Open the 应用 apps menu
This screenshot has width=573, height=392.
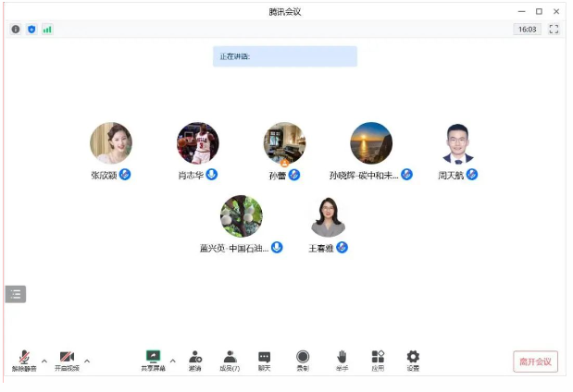point(378,360)
